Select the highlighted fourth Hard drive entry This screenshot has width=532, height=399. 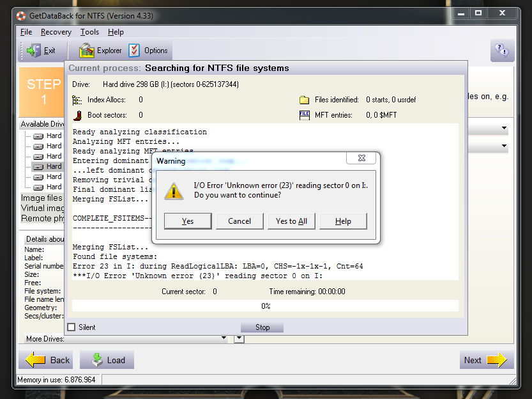47,166
